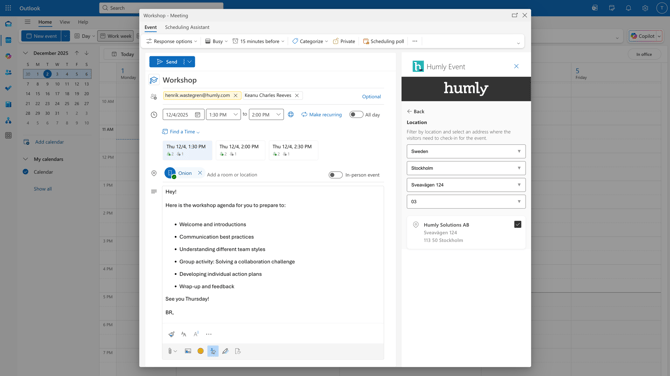670x376 pixels.
Task: Select the Thu 12/4, 2:30 PM suggested time
Action: click(293, 150)
